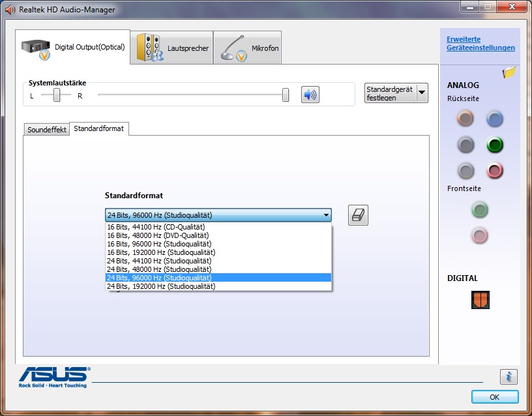This screenshot has width=532, height=416.
Task: Select the pink front panel jack
Action: pyautogui.click(x=479, y=235)
